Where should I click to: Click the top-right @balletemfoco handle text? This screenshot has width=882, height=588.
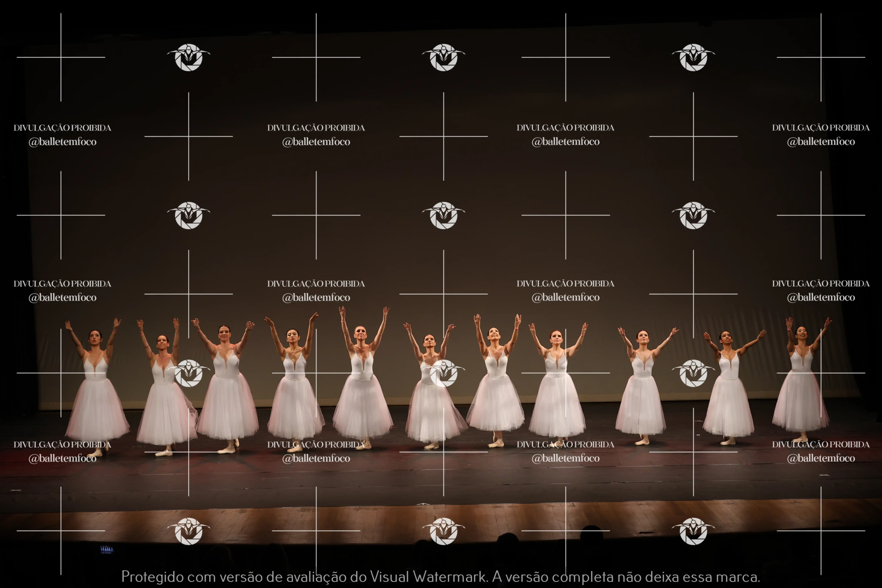pyautogui.click(x=821, y=142)
